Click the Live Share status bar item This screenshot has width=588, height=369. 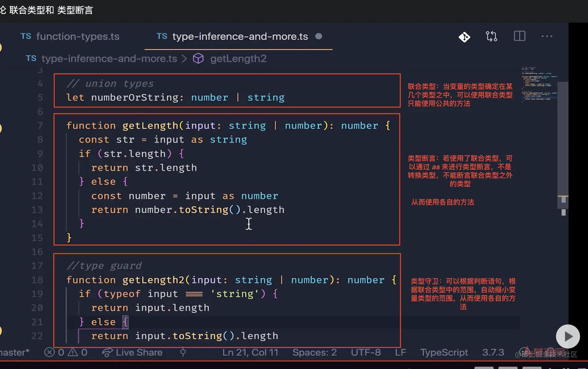pos(132,353)
